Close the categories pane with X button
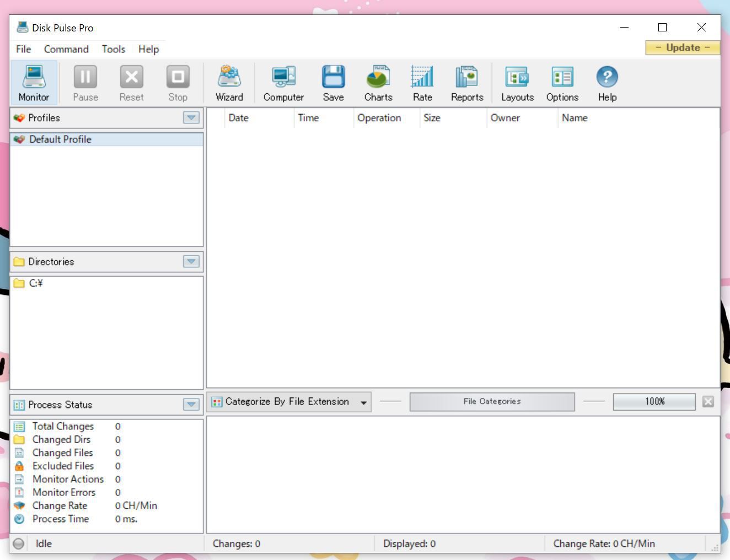The height and width of the screenshot is (560, 730). [708, 402]
